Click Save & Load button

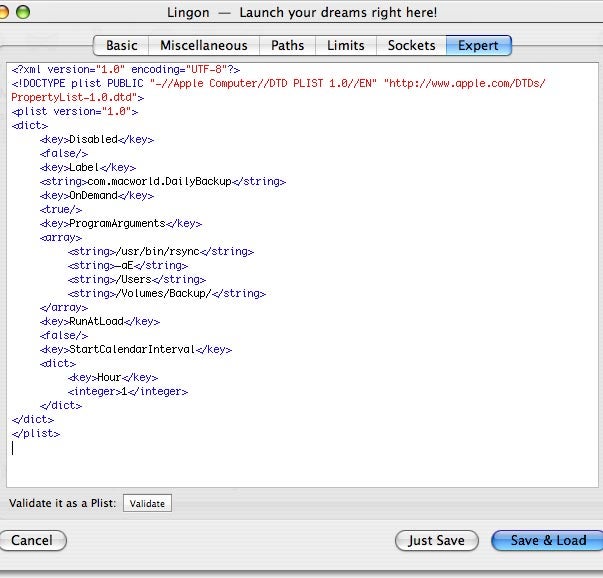(548, 540)
